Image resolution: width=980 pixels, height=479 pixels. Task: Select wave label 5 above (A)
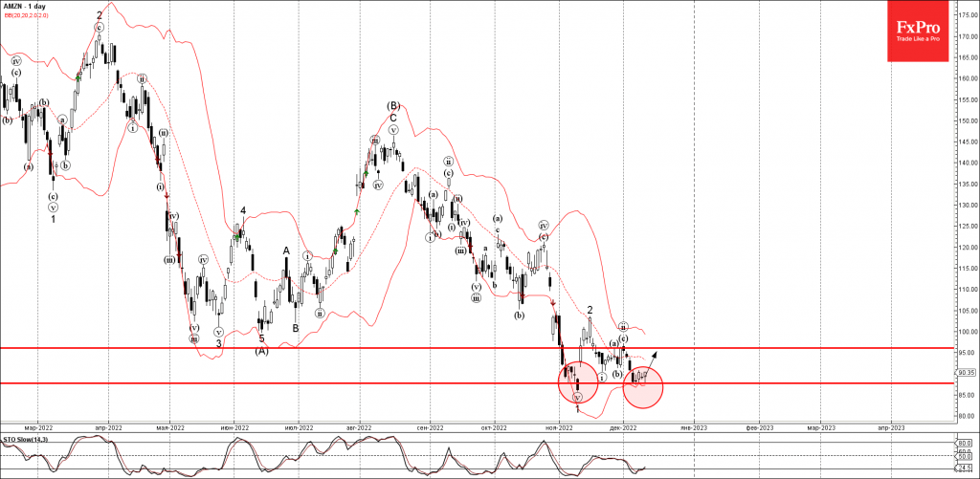(x=260, y=337)
